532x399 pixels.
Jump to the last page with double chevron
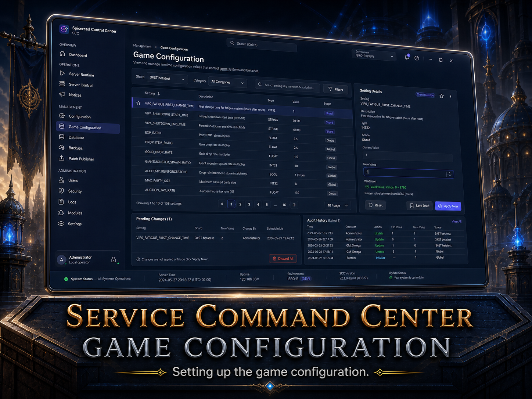(x=294, y=205)
